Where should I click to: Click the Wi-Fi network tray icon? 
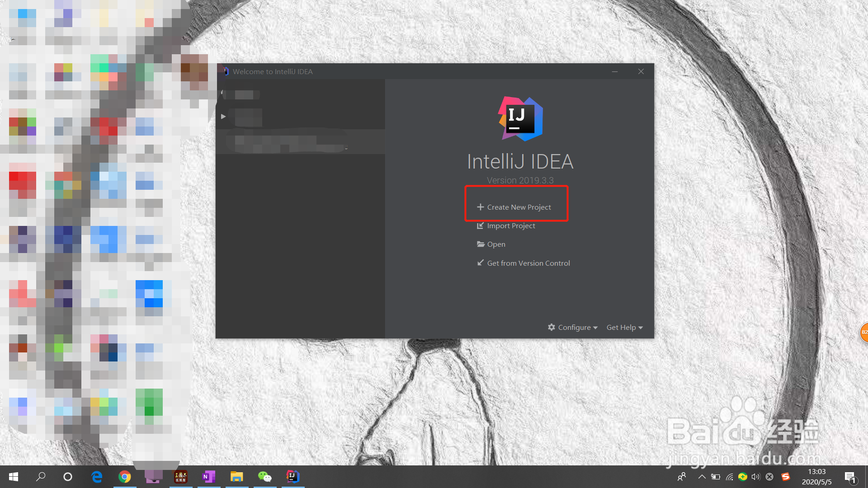[x=729, y=477]
